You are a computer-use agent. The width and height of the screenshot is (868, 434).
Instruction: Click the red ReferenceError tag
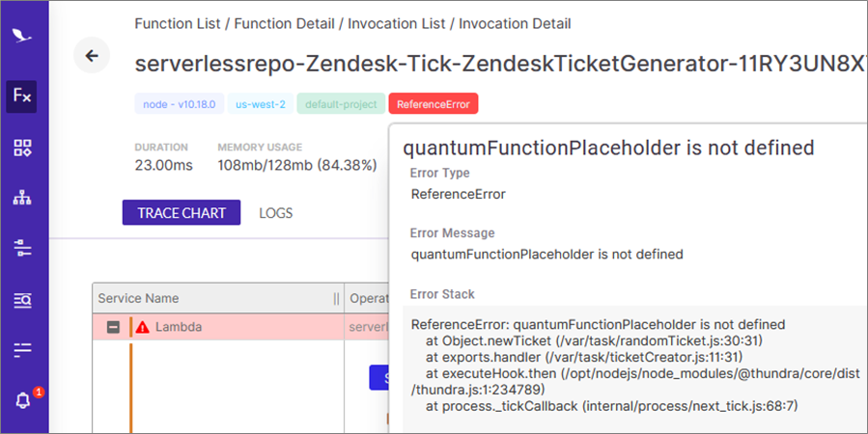pos(434,104)
